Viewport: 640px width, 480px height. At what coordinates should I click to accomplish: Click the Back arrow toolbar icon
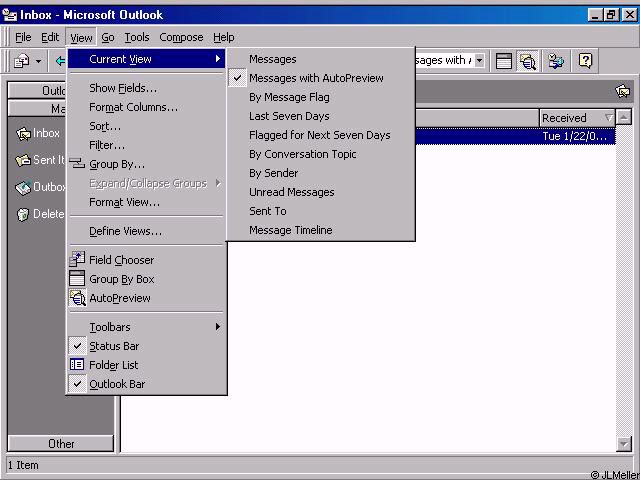click(x=60, y=61)
